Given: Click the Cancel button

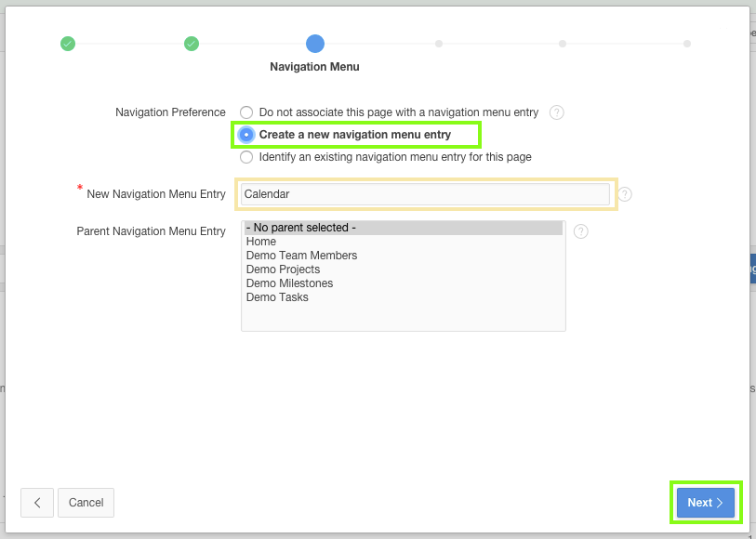Looking at the screenshot, I should (86, 503).
